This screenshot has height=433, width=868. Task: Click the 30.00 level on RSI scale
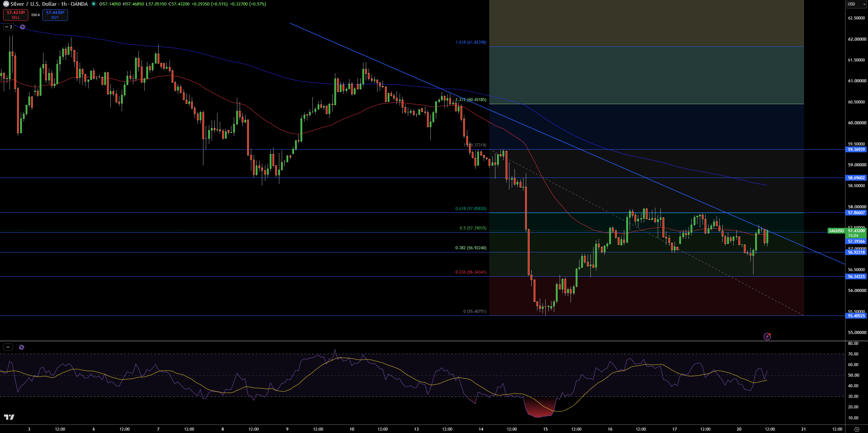853,396
